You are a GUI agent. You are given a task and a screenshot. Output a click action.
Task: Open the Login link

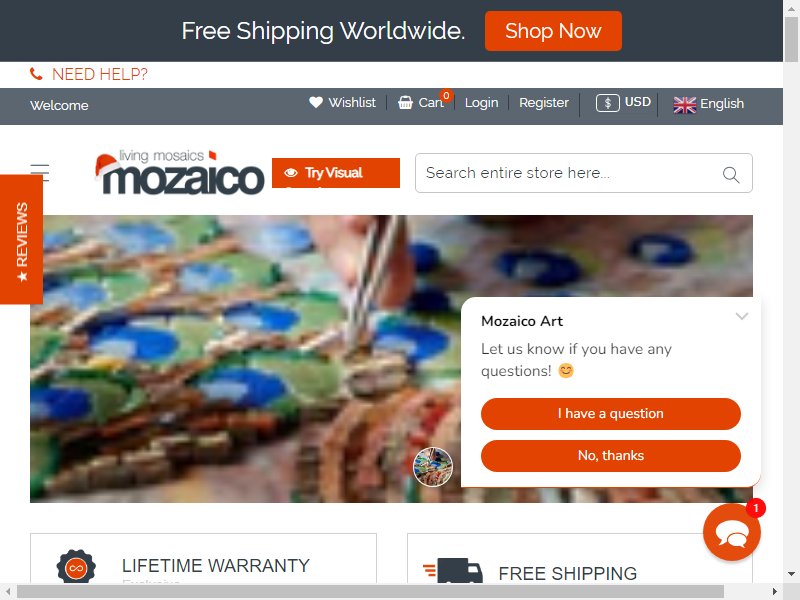tap(481, 103)
